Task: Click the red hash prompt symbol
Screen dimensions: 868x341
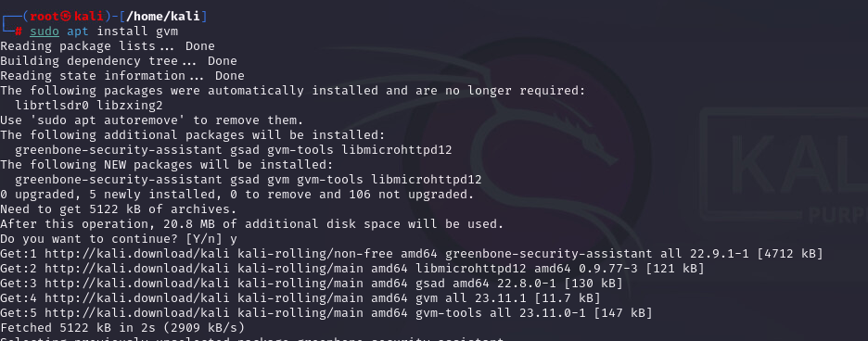Action: pyautogui.click(x=19, y=32)
